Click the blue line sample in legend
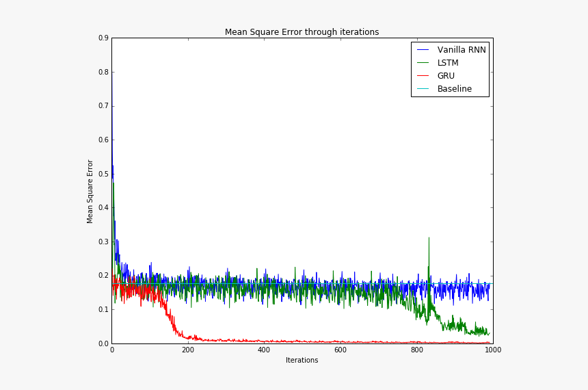Viewport: 588px width, 390px height. click(x=423, y=50)
